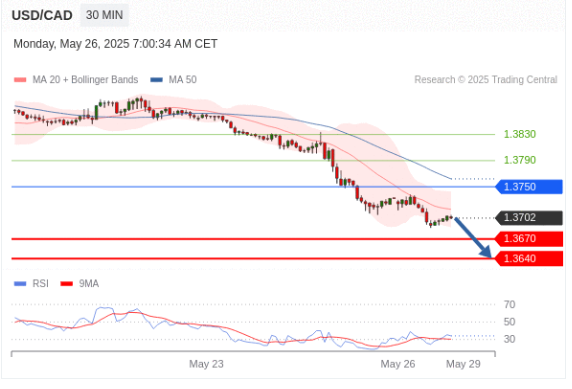Click the May 23 date axis label
572x389 pixels.
tap(206, 364)
